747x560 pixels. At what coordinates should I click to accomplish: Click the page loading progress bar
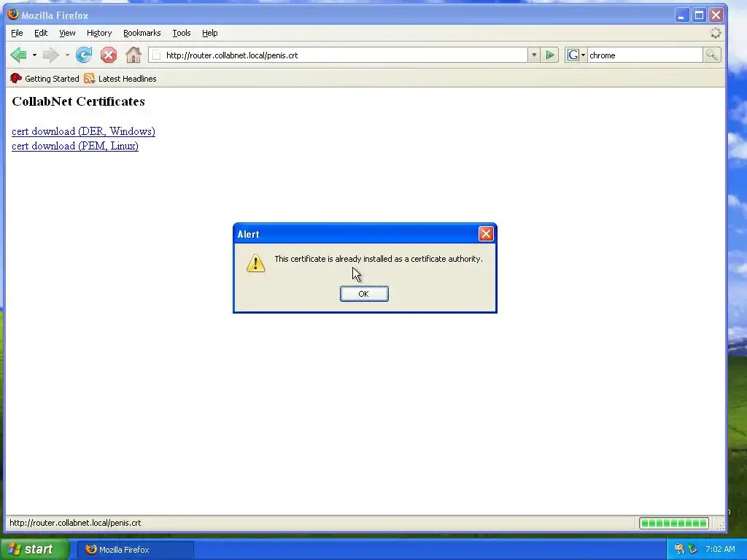coord(673,523)
